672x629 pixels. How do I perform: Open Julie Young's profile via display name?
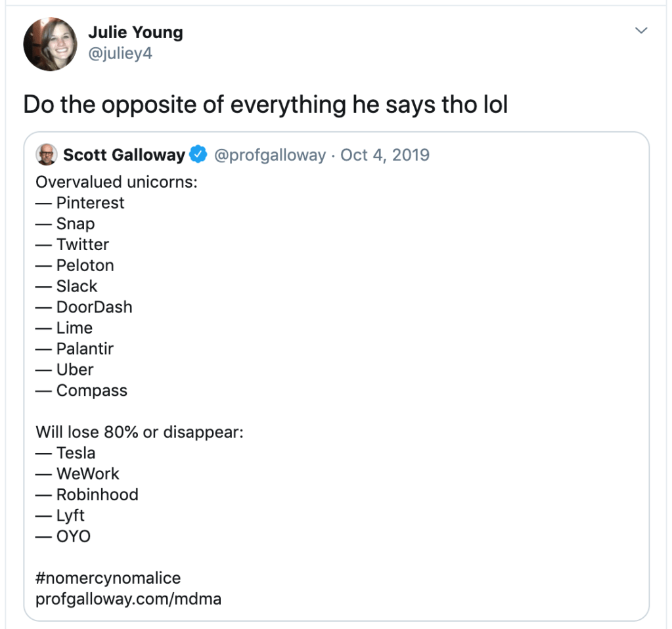[135, 32]
